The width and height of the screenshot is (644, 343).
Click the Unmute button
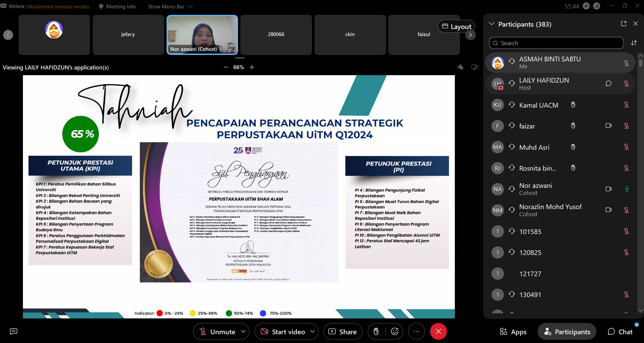coord(217,332)
